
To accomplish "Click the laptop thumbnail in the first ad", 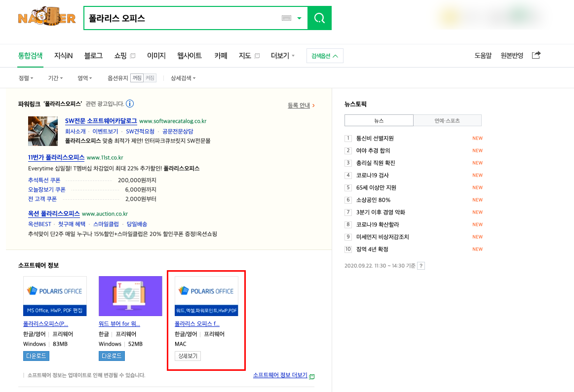I will click(43, 131).
